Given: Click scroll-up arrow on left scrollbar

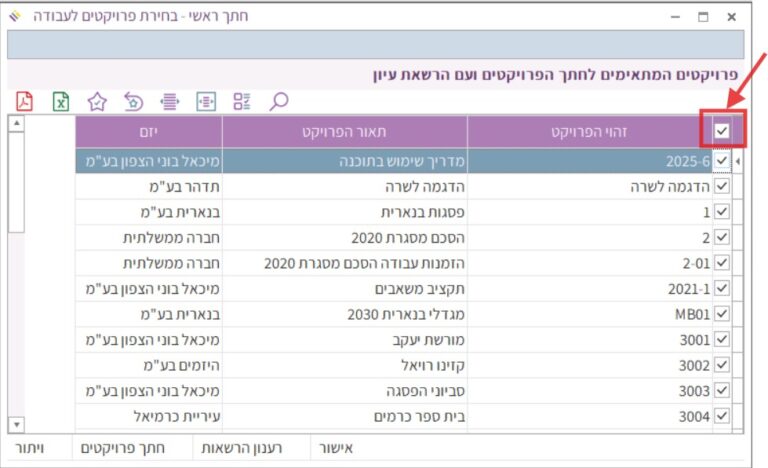Looking at the screenshot, I should pos(15,124).
